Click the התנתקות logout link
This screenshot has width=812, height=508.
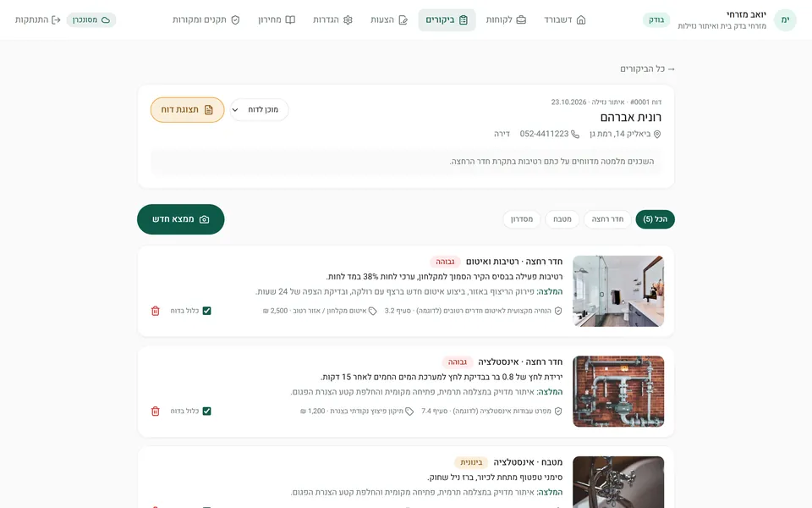38,19
